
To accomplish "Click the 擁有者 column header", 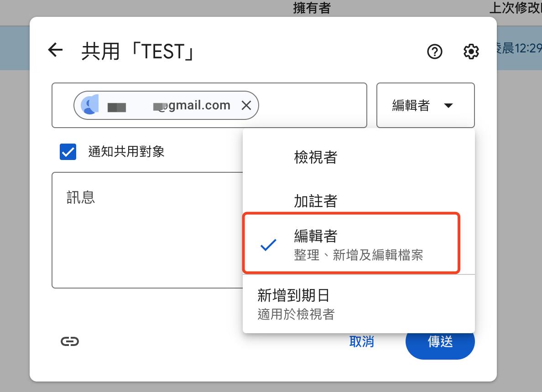I will pos(312,8).
